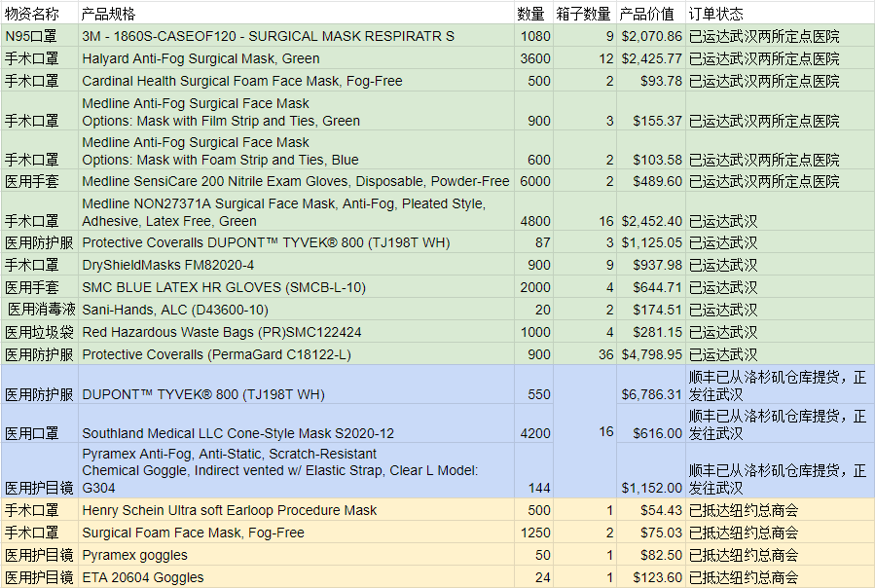
Task: Select the quantity cell 1250
Action: tap(534, 533)
